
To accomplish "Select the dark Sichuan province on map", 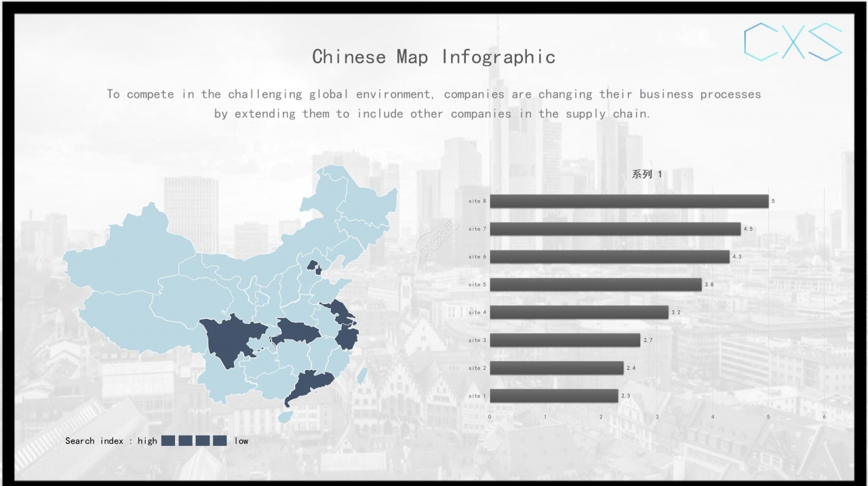I will (x=231, y=339).
